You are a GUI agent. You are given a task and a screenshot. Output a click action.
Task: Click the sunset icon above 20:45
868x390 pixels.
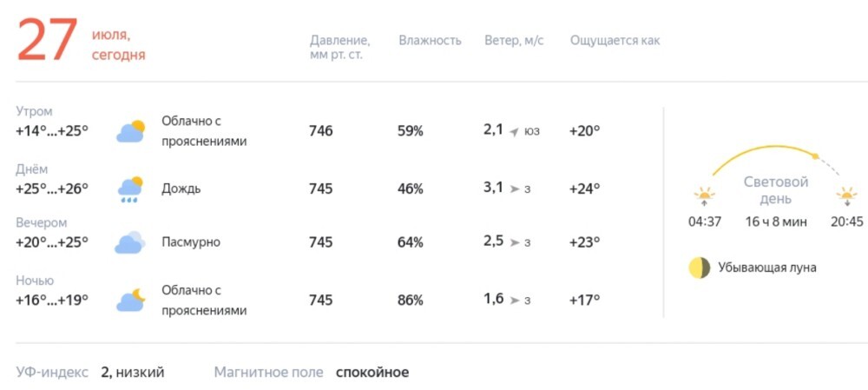pos(847,196)
